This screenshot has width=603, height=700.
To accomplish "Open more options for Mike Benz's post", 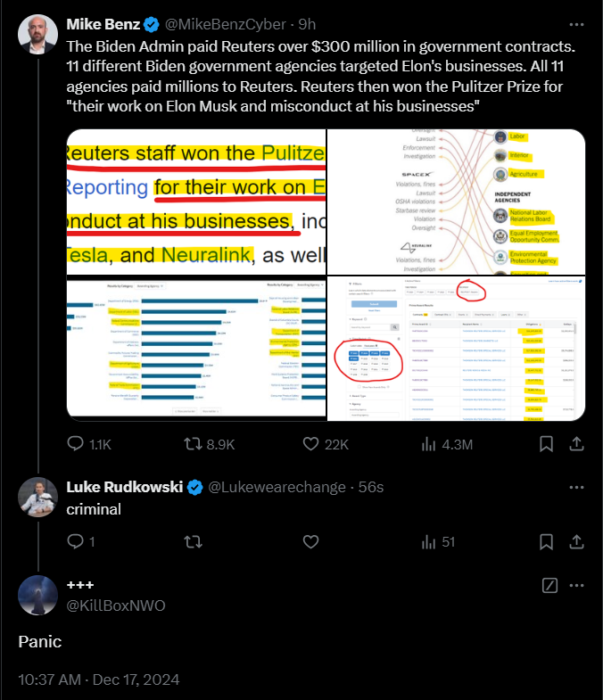I will (x=576, y=24).
